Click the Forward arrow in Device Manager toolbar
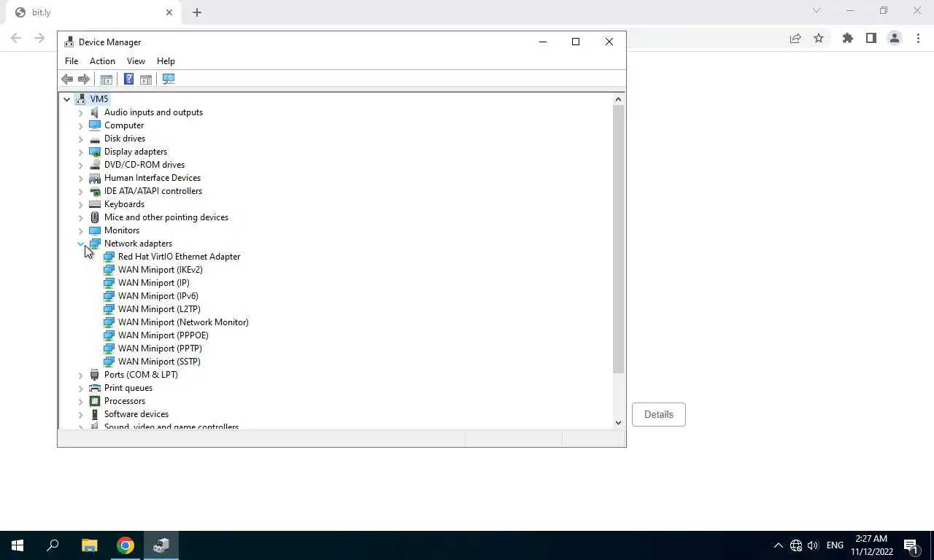Screen dimensions: 934x560 pyautogui.click(x=83, y=79)
